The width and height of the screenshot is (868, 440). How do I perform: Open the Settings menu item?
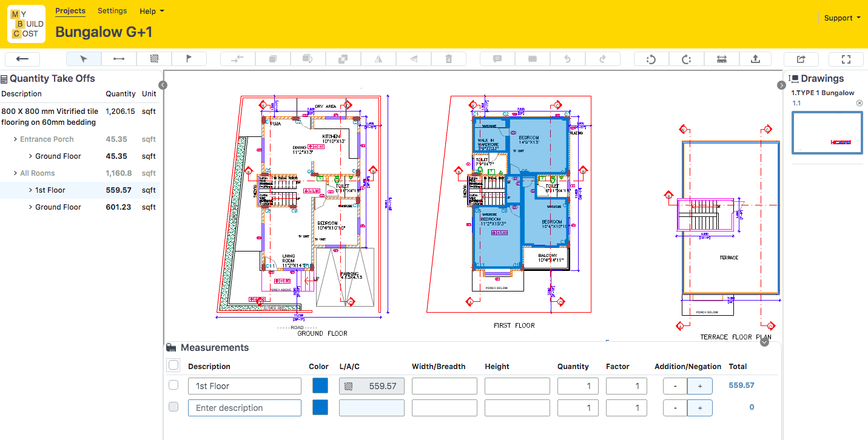112,11
